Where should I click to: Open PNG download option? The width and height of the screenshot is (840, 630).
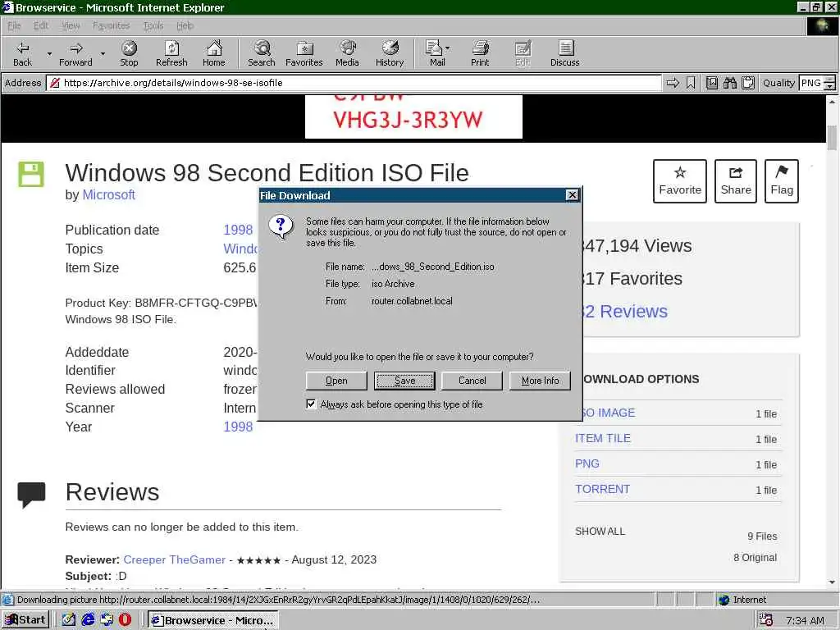[587, 463]
